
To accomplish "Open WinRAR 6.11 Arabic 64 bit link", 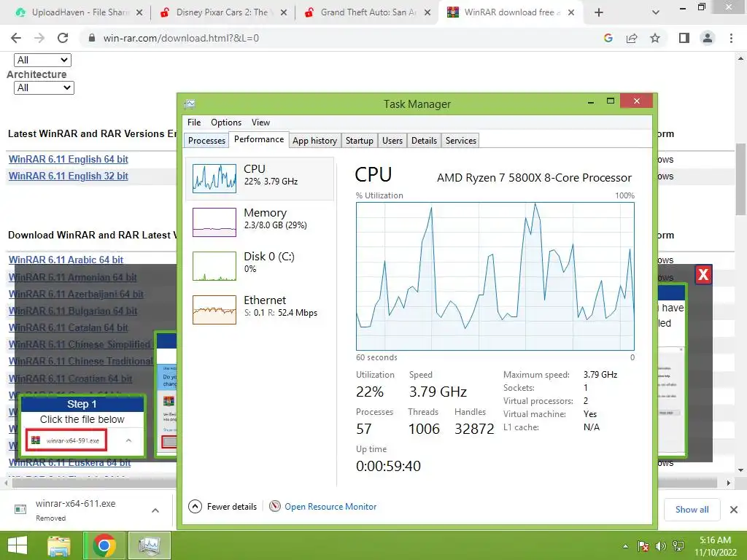I will click(x=66, y=260).
